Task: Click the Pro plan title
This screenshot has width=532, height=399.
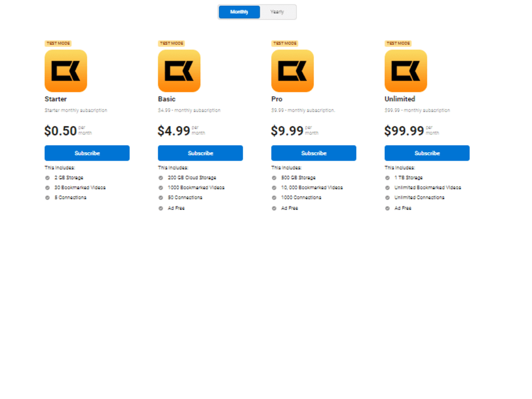Action: [x=277, y=99]
